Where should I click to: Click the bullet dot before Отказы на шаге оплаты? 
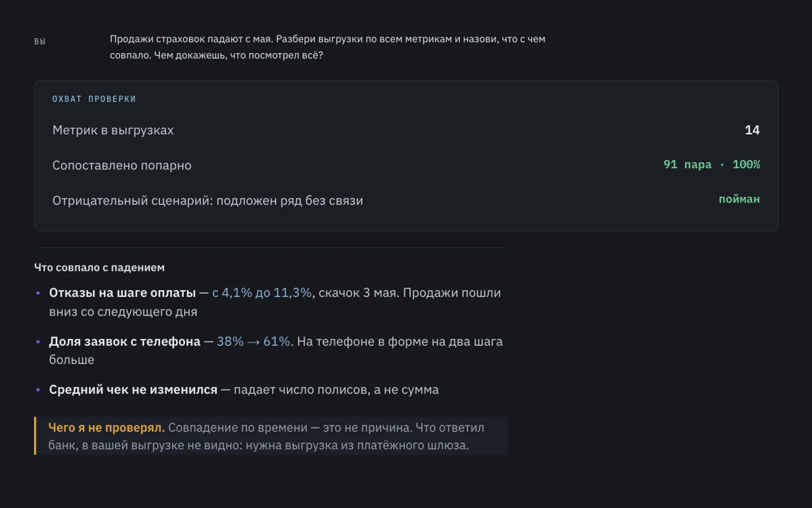[x=38, y=293]
